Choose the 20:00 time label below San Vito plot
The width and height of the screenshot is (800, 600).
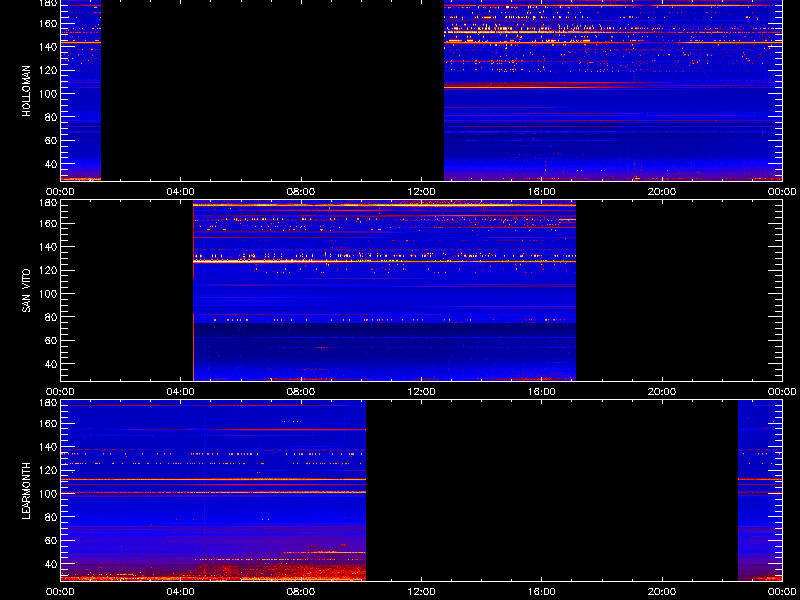point(662,392)
